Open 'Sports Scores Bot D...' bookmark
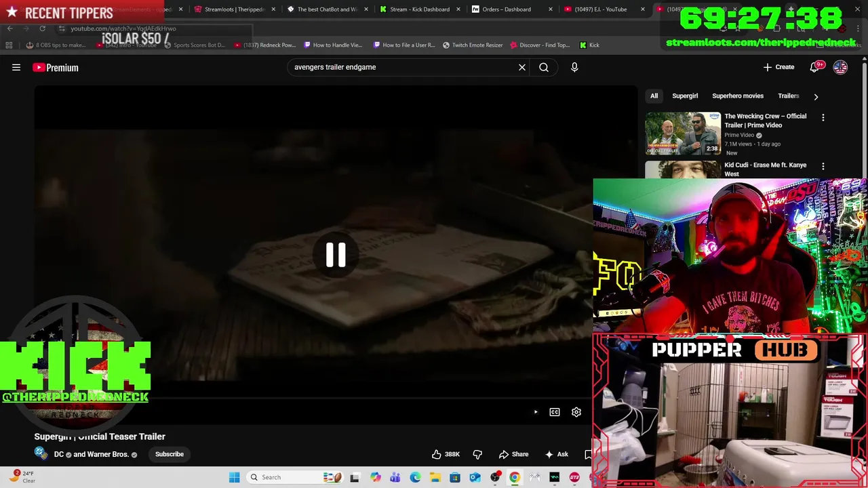Screen dimensions: 868x488 point(195,45)
